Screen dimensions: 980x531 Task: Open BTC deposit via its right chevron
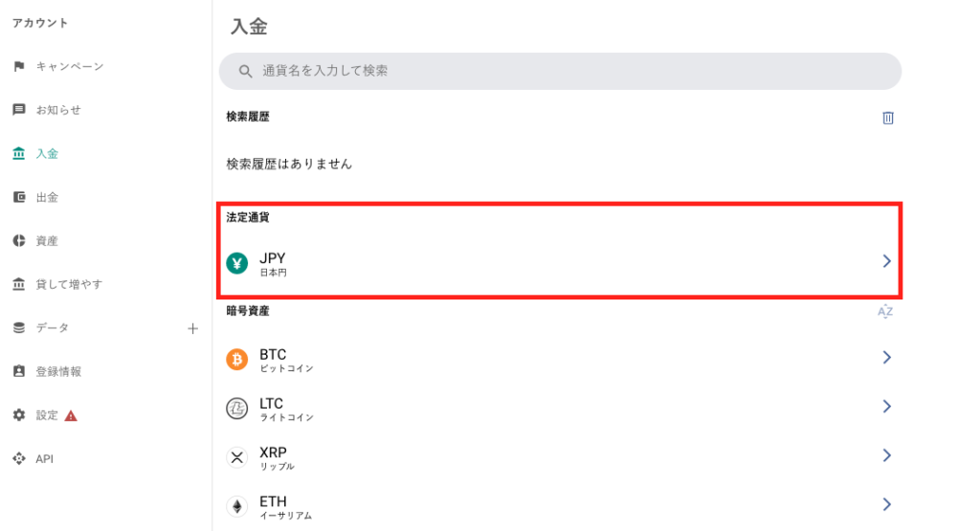pyautogui.click(x=886, y=357)
